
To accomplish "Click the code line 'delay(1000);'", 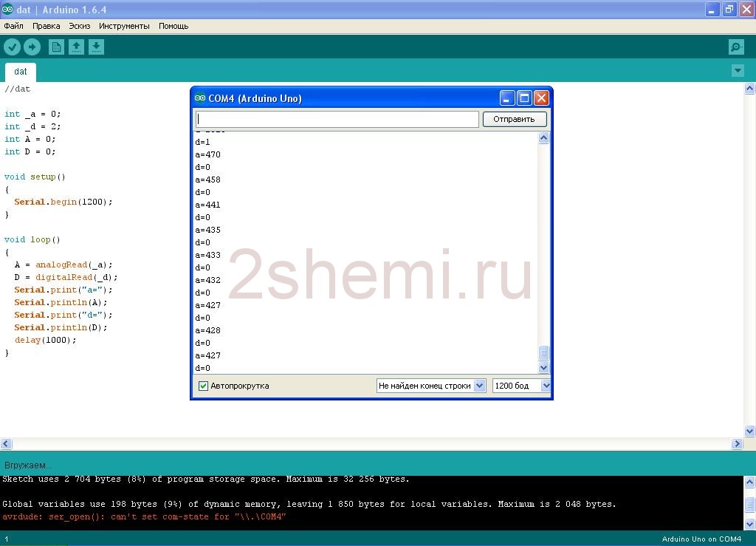I will tap(45, 340).
